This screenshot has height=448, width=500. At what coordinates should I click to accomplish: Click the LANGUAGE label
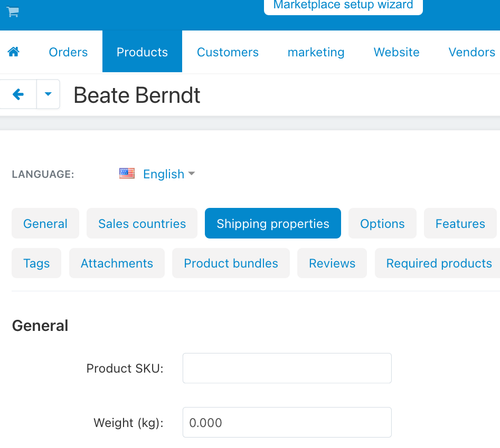(x=43, y=174)
